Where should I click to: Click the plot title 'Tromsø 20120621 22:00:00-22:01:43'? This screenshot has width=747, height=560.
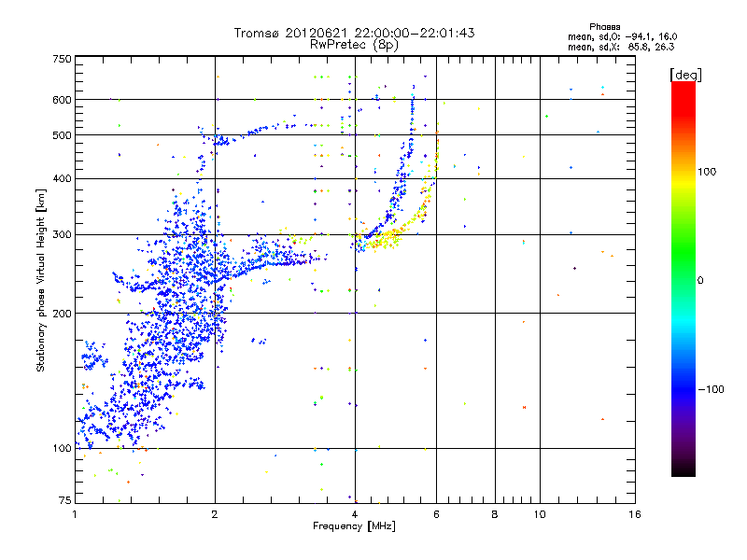tap(354, 33)
